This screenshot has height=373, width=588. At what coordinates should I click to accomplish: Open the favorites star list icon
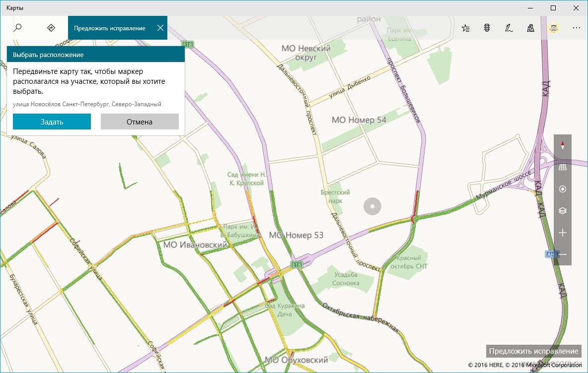point(465,28)
